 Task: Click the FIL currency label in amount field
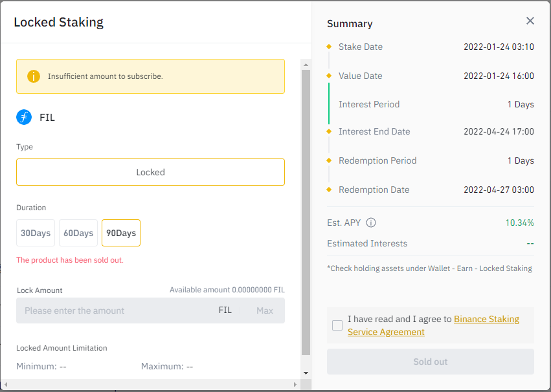[225, 310]
